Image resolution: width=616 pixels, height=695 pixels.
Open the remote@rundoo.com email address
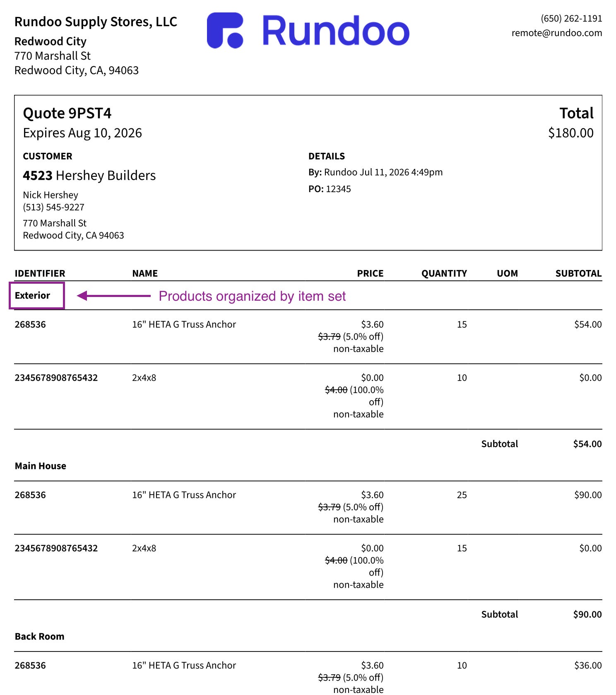[557, 33]
